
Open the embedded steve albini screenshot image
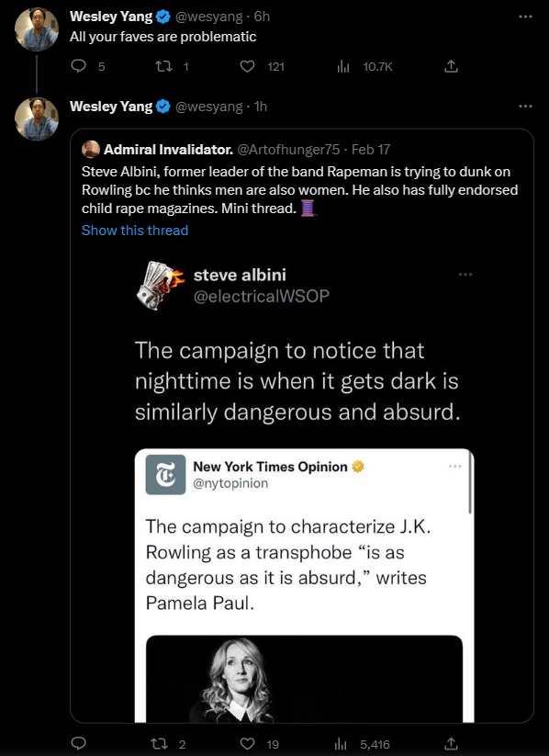click(x=302, y=490)
